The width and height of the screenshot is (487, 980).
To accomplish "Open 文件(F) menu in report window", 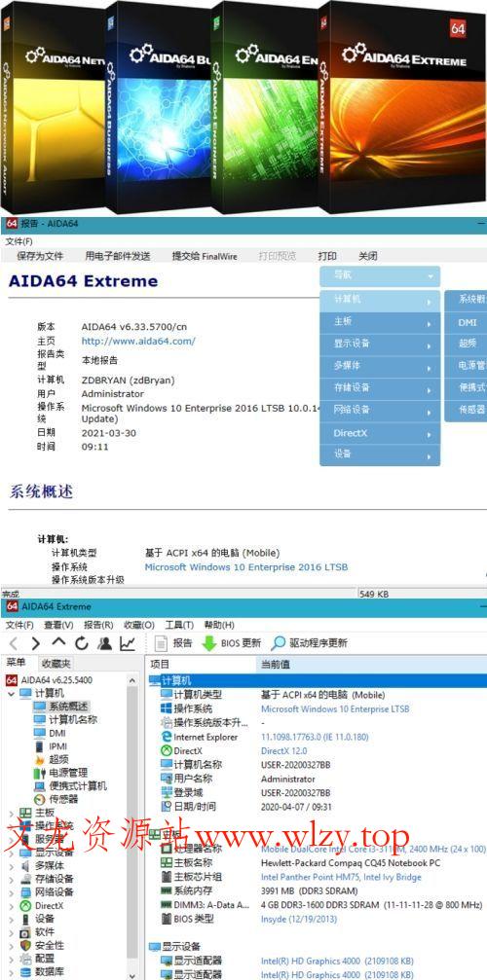I will pyautogui.click(x=19, y=241).
